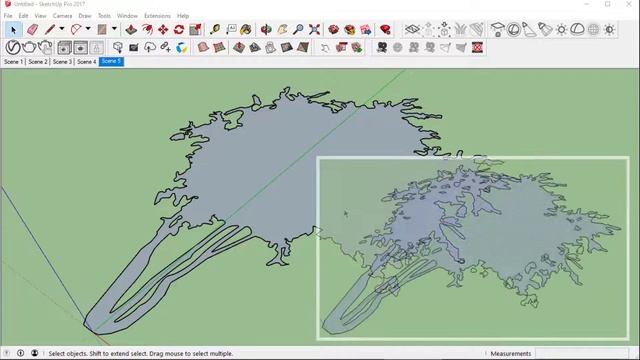Add V-Ray IES light
The image size is (640, 360).
[545, 29]
